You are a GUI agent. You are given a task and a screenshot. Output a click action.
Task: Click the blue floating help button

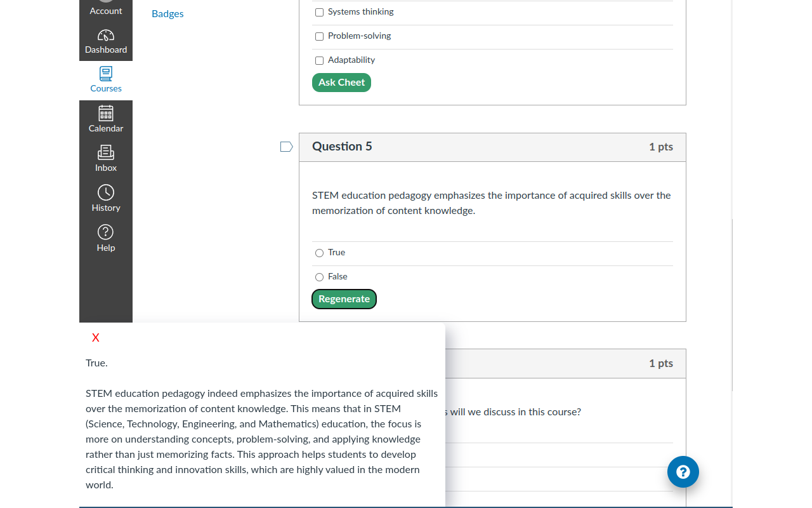[x=683, y=472]
